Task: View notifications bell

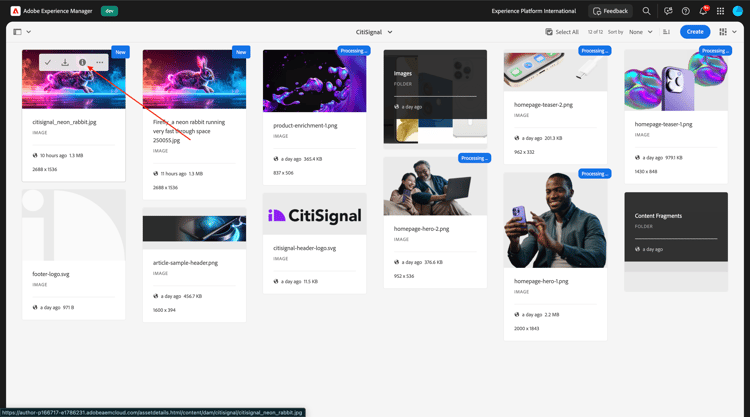Action: point(703,11)
